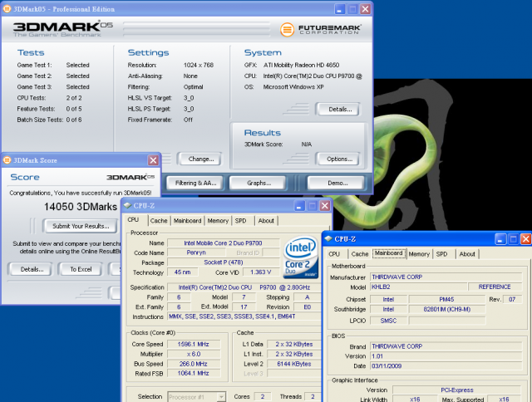Select Mainboard tab in CPU-Z mainboard window
The height and width of the screenshot is (402, 532).
389,253
